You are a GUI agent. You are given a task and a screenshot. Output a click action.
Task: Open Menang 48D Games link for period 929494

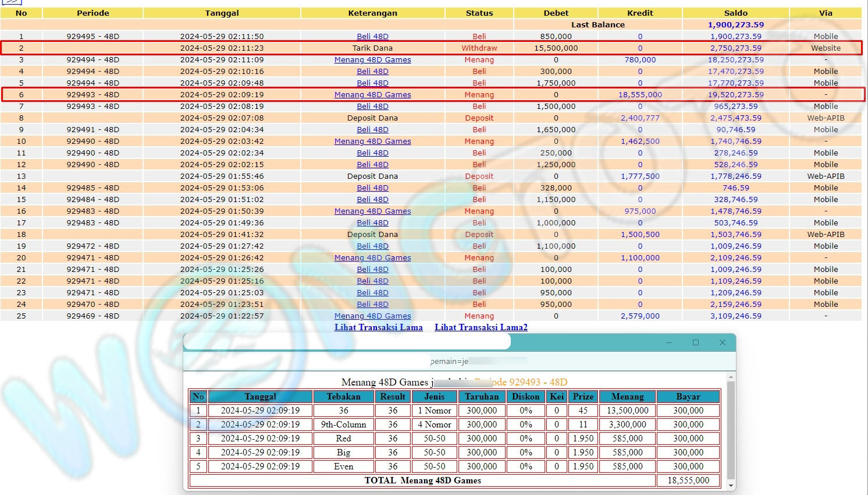372,60
